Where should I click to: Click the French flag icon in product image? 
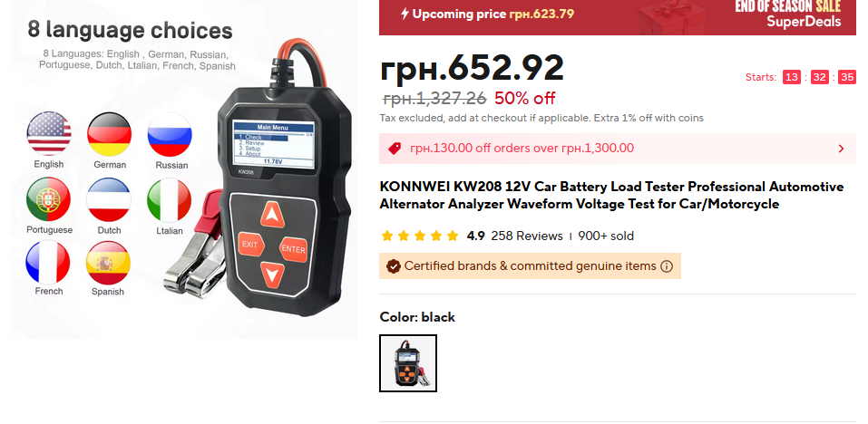pyautogui.click(x=48, y=263)
